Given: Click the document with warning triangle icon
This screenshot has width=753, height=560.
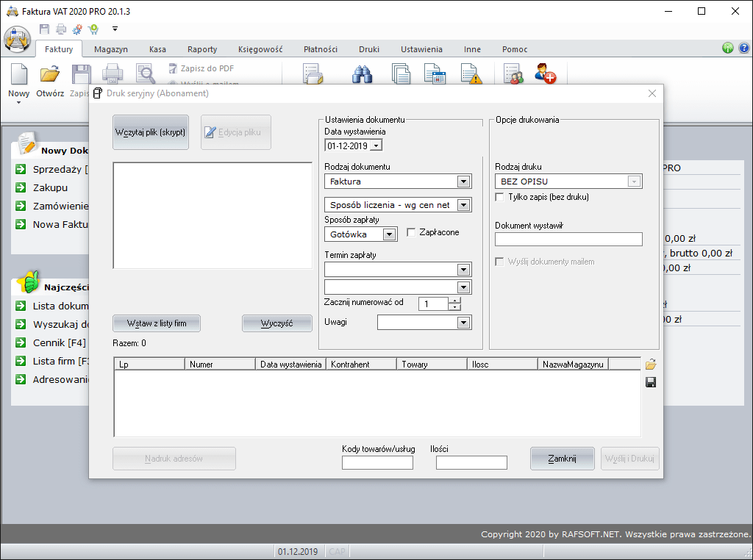Looking at the screenshot, I should [471, 74].
